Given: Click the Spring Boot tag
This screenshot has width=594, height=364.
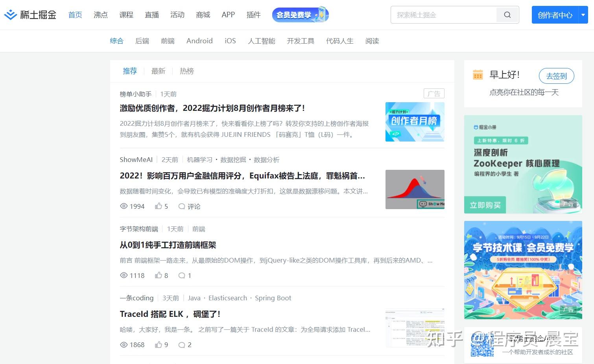Looking at the screenshot, I should coord(273,298).
